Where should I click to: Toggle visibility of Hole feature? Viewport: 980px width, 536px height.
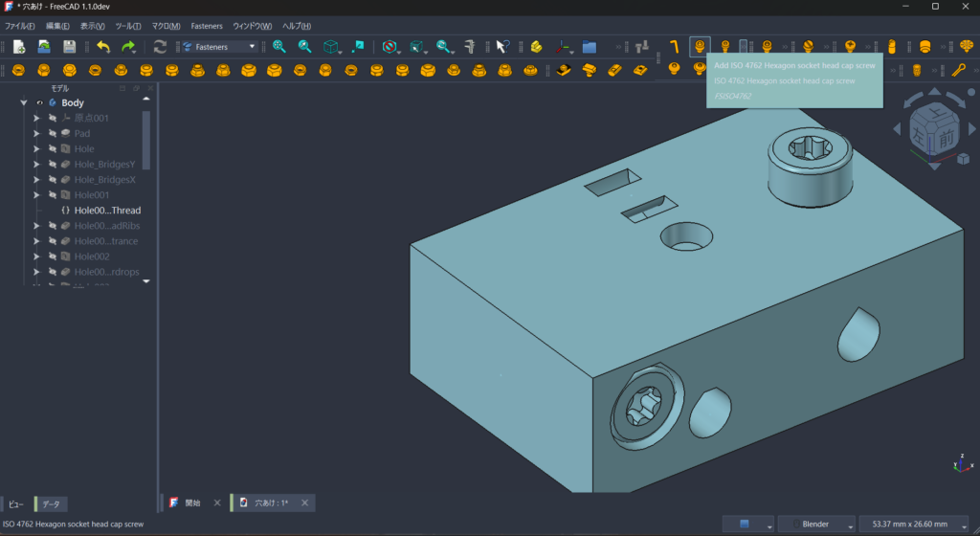pyautogui.click(x=53, y=148)
